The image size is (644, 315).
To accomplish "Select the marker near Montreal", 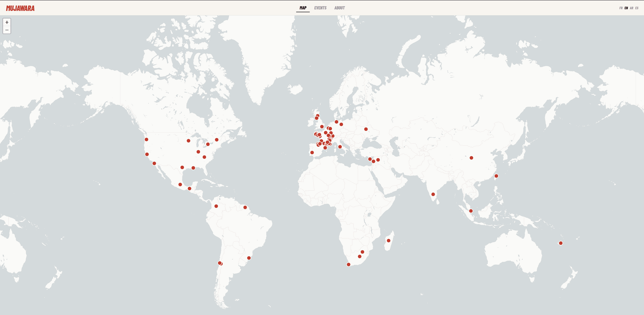I will click(217, 140).
